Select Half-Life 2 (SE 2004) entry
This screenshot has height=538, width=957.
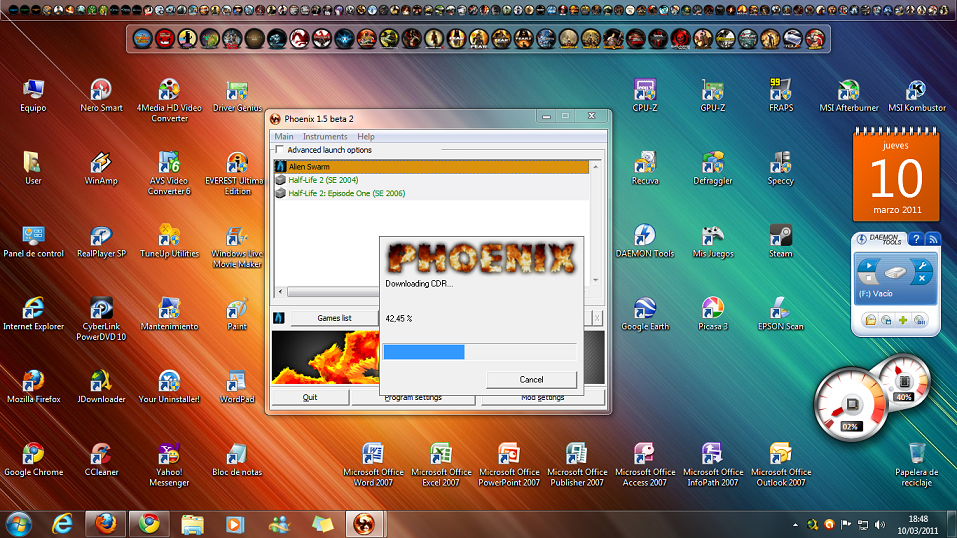point(432,180)
